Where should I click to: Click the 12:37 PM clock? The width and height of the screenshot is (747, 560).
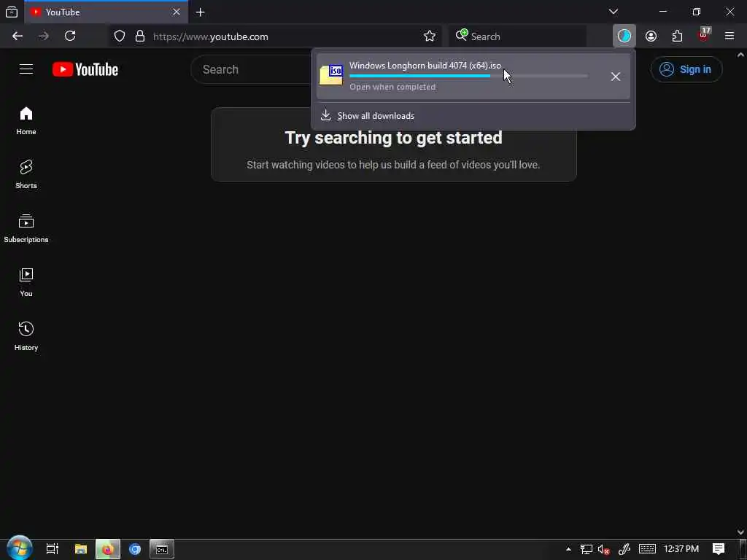(x=681, y=549)
